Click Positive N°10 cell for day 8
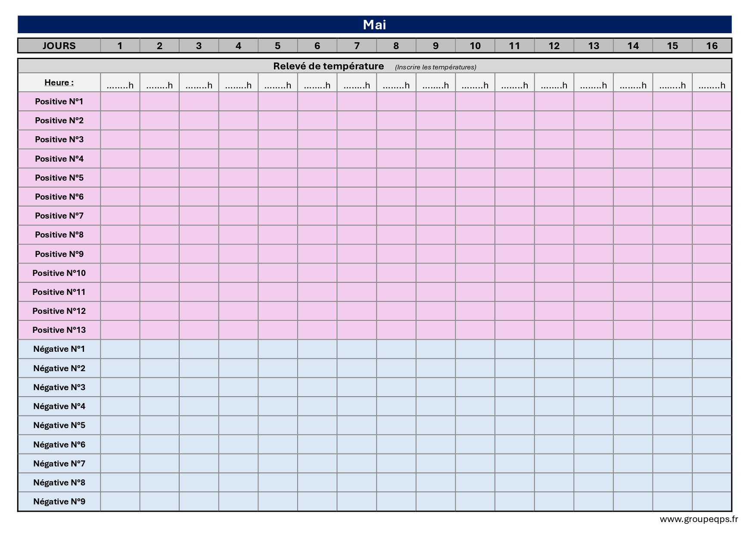 396,273
